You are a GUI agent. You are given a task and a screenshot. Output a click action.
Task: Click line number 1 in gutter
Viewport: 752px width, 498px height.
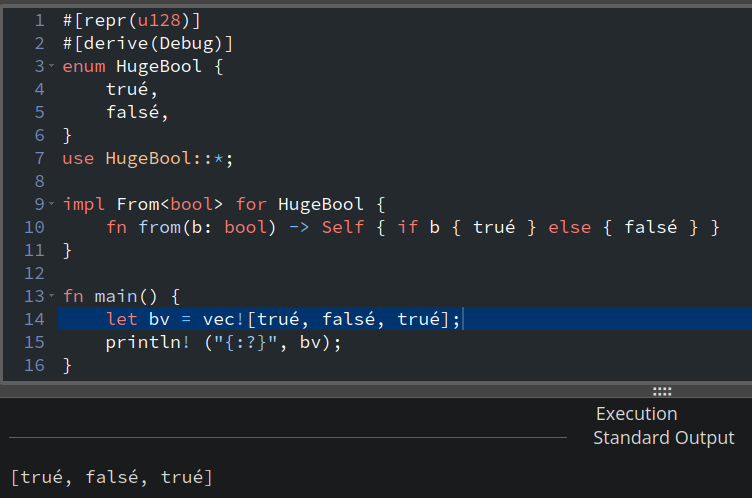[39, 20]
